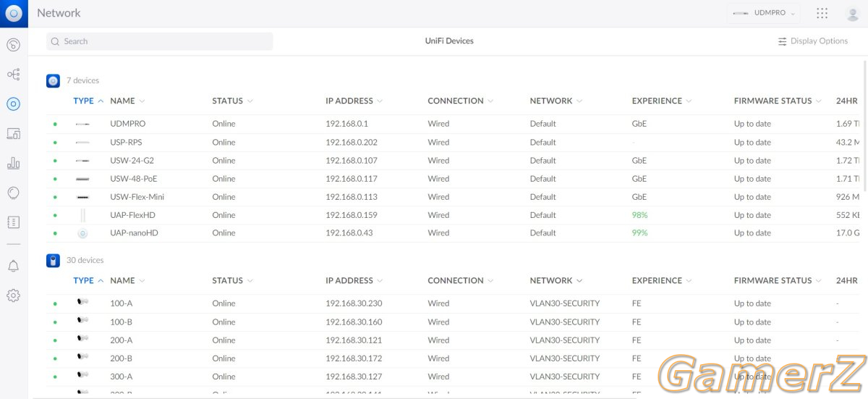
Task: Click the 200-B camera thumbnail icon
Action: click(82, 357)
